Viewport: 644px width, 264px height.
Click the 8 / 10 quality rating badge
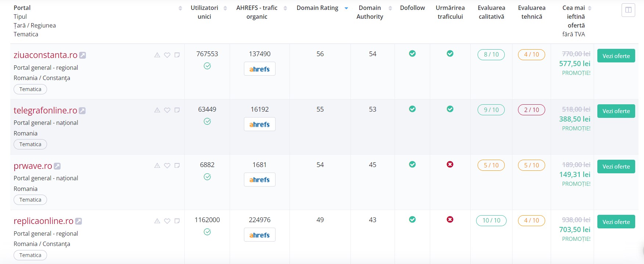click(491, 55)
